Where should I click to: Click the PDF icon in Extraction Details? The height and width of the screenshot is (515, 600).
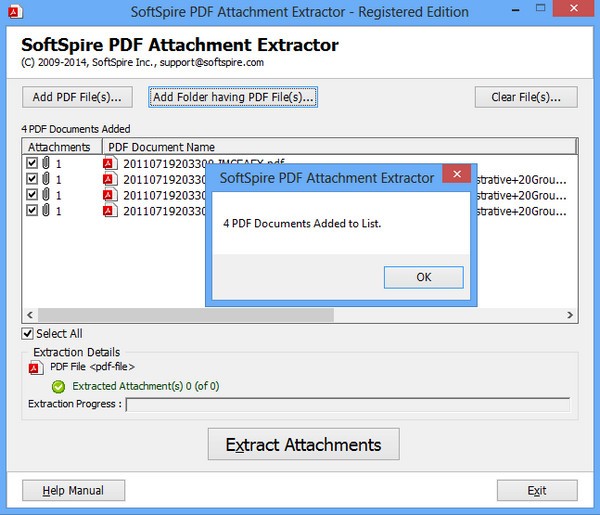pos(36,368)
